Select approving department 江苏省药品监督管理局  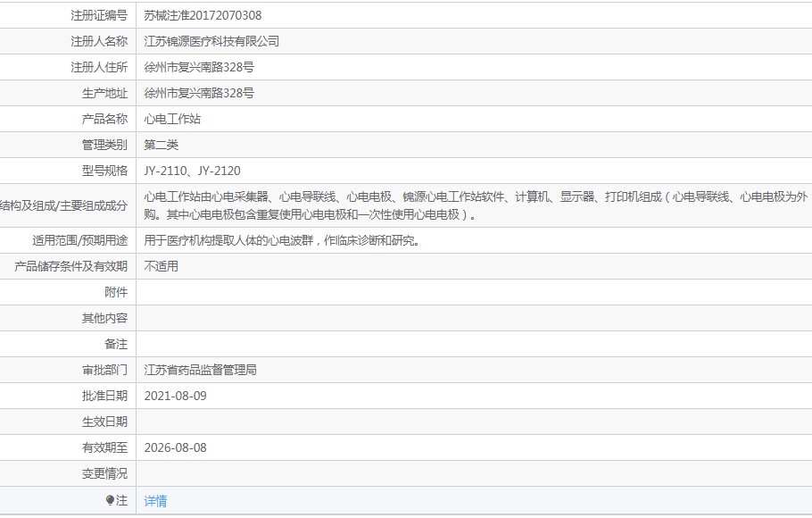201,371
